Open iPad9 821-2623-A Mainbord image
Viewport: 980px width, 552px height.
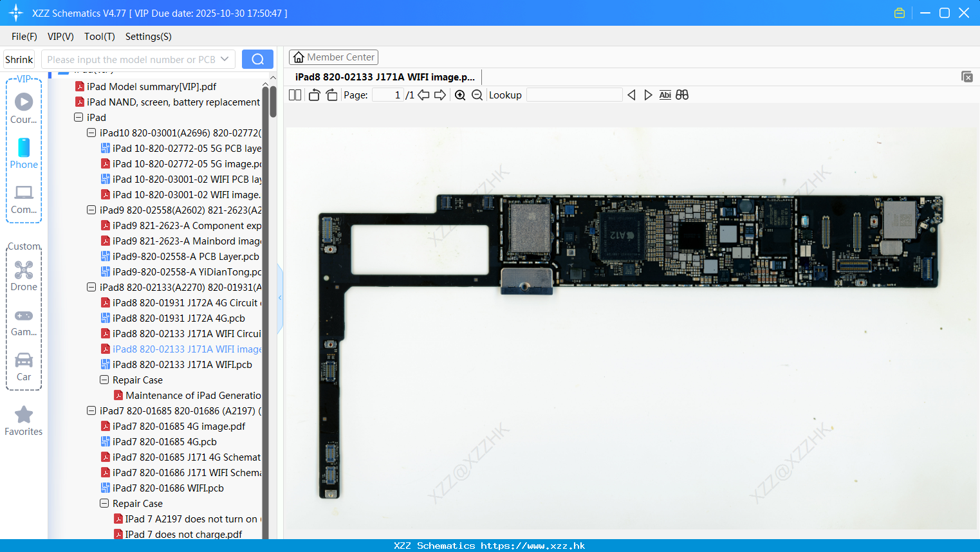pos(181,241)
